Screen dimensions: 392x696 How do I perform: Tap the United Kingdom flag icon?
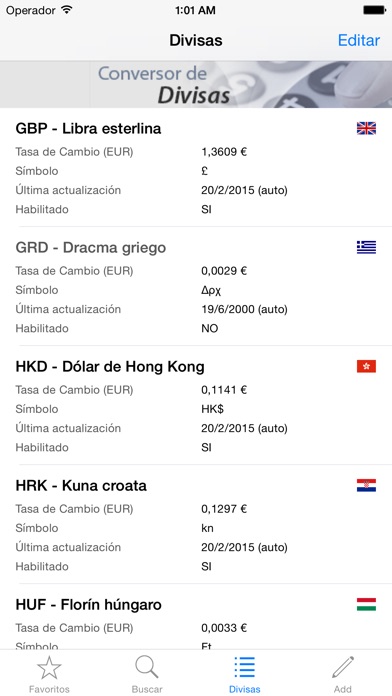click(366, 128)
